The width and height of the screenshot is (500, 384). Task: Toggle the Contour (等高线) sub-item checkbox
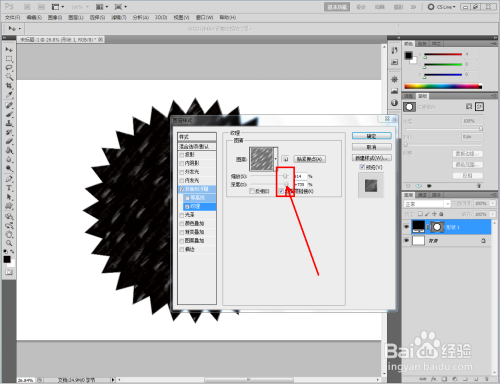[187, 198]
